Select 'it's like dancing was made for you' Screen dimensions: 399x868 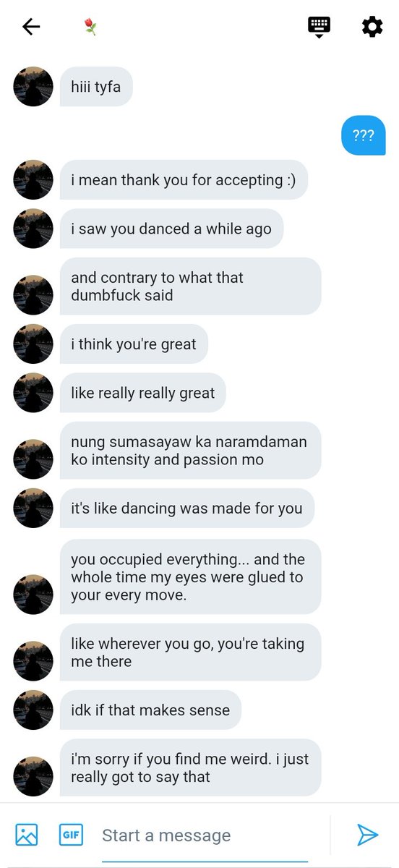tap(187, 508)
